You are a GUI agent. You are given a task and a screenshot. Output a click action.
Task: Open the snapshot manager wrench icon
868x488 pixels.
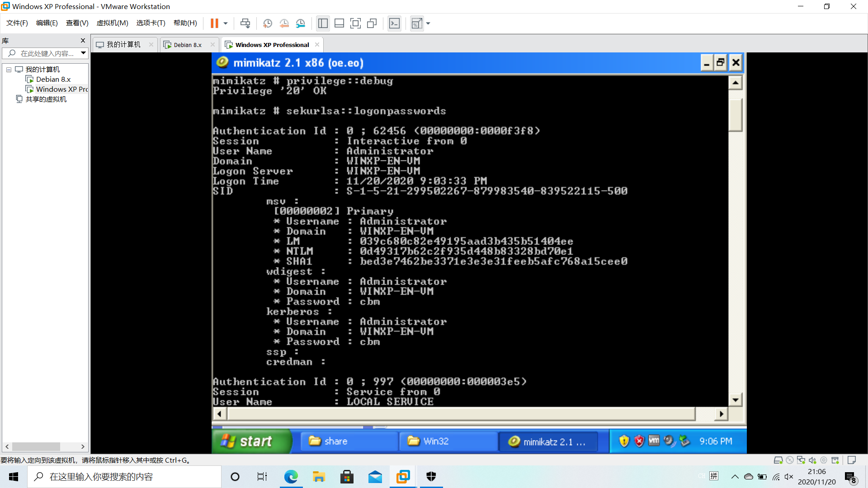pos(301,23)
